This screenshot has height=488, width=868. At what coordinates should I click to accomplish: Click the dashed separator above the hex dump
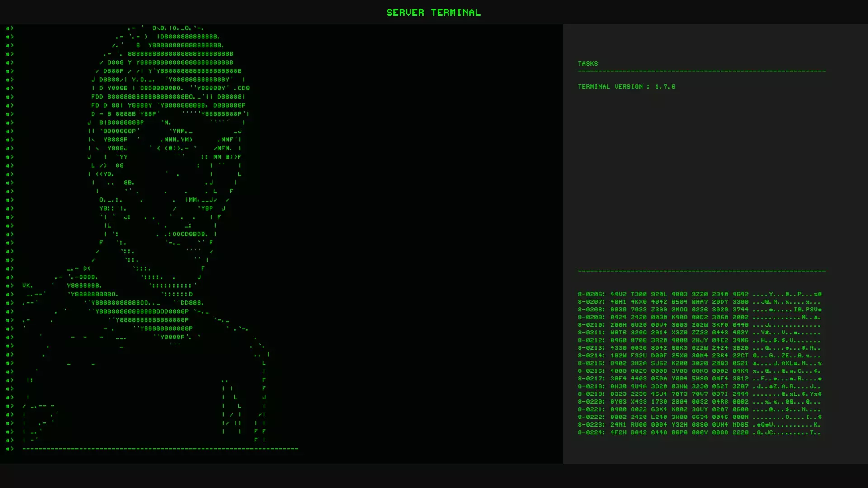click(x=701, y=271)
